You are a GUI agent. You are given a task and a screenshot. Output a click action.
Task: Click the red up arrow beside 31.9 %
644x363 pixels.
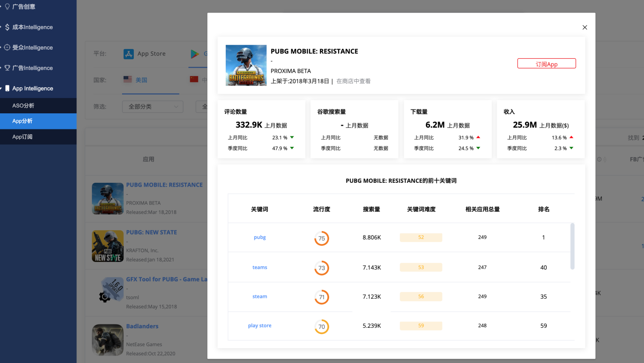pos(478,137)
